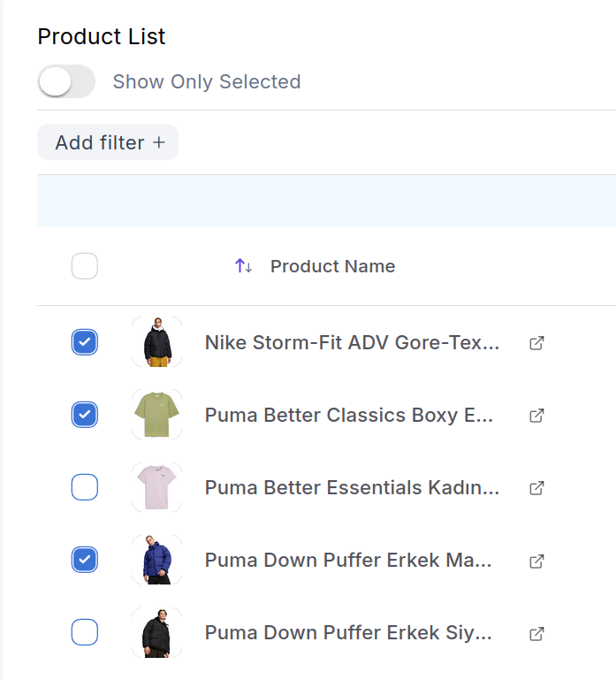616x680 pixels.
Task: Click the Product Name column header
Action: pos(333,266)
